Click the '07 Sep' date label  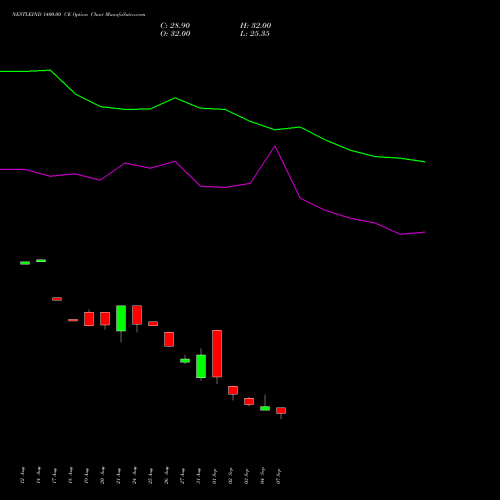(x=279, y=475)
